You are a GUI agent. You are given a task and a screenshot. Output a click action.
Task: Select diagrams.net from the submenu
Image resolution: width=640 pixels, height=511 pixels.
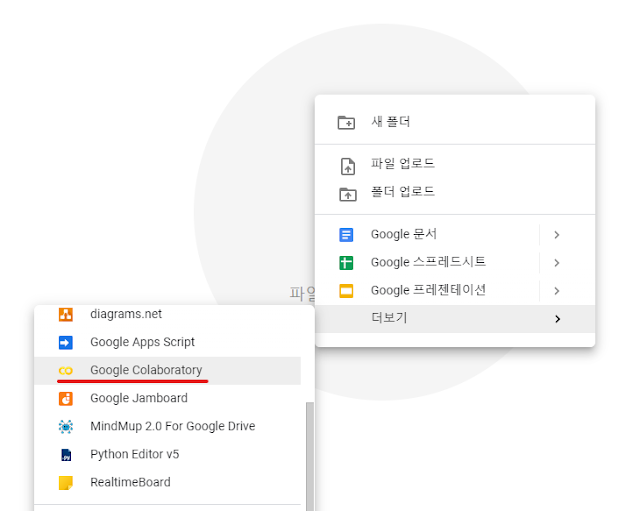(167, 314)
